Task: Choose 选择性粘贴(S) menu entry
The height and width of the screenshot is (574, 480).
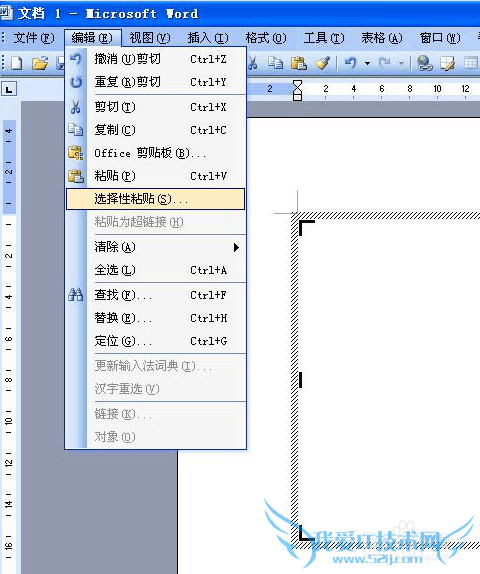Action: pos(155,199)
